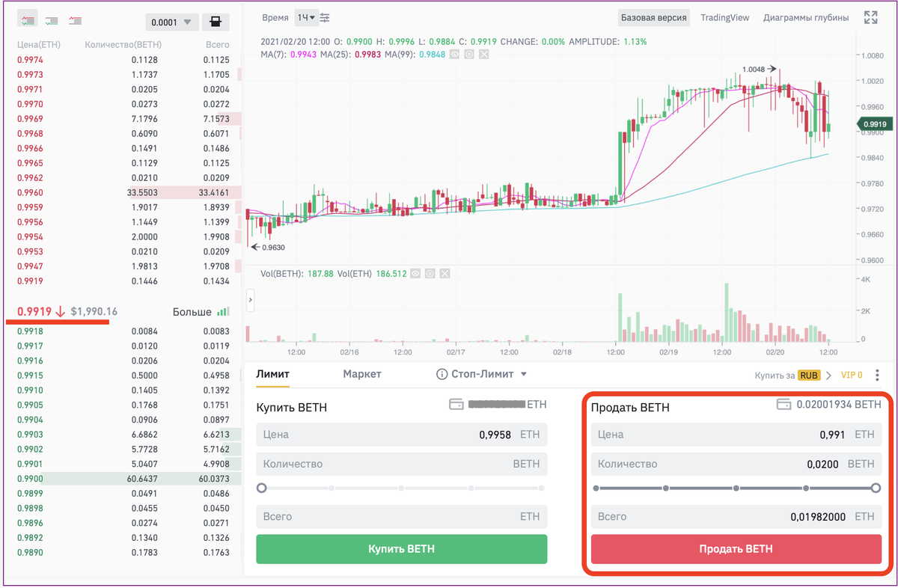Click the 0.02001934 BETH balance
The image size is (898, 588).
pyautogui.click(x=839, y=405)
